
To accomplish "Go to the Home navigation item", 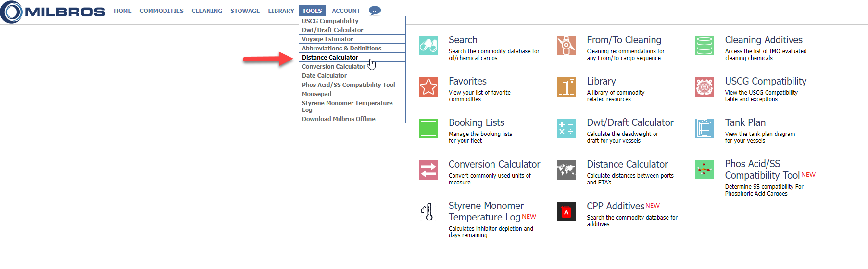I will coord(123,11).
